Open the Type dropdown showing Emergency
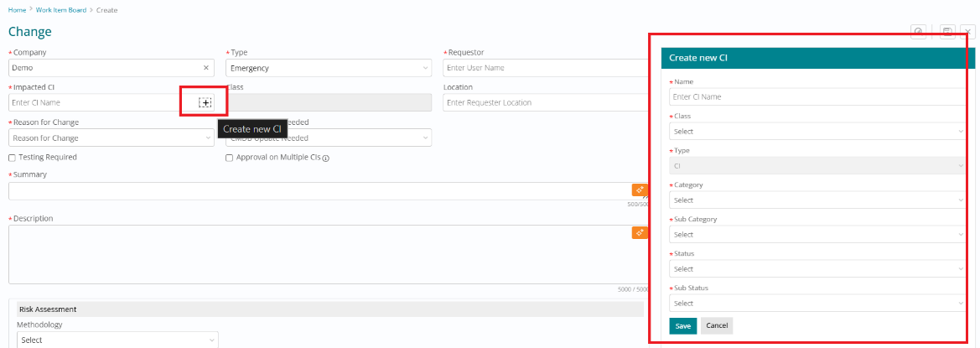This screenshot has height=348, width=980. pyautogui.click(x=329, y=68)
